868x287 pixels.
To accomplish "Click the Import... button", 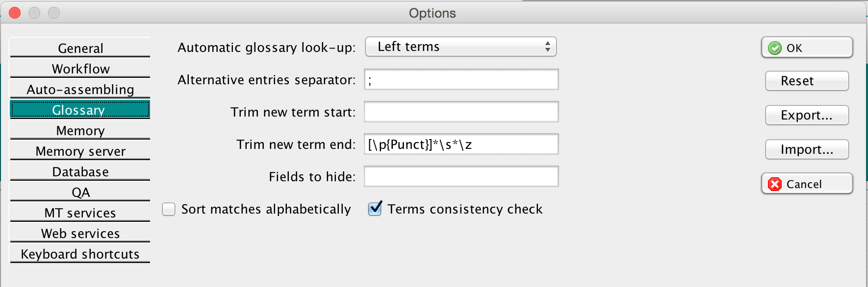I will pyautogui.click(x=807, y=149).
